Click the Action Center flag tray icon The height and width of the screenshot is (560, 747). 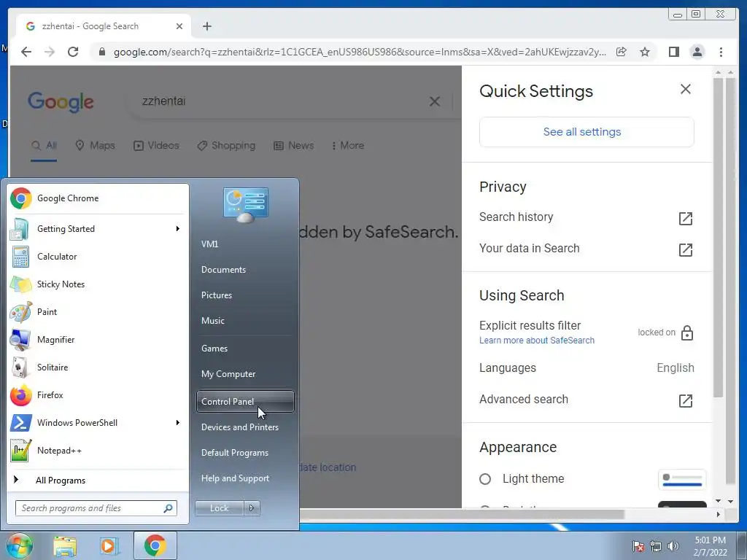point(638,546)
